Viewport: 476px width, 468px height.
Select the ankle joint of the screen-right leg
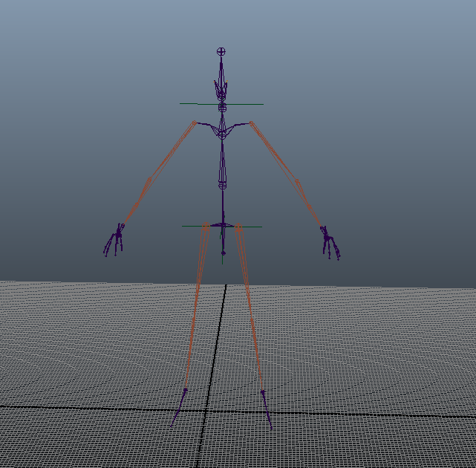[263, 392]
